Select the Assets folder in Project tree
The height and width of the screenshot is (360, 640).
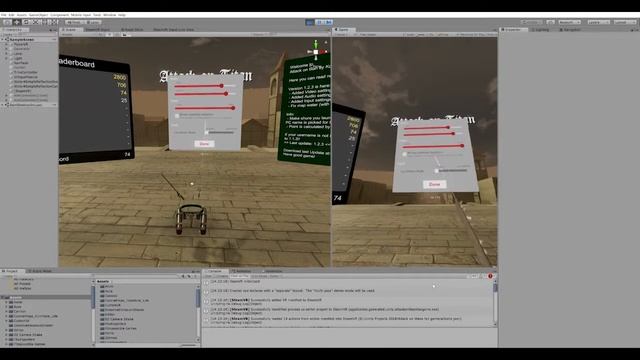pyautogui.click(x=46, y=298)
